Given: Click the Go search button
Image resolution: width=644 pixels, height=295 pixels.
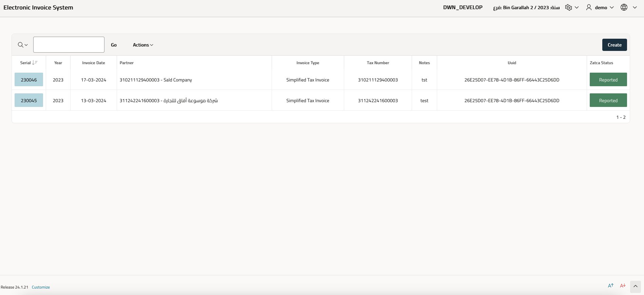Looking at the screenshot, I should coord(114,45).
